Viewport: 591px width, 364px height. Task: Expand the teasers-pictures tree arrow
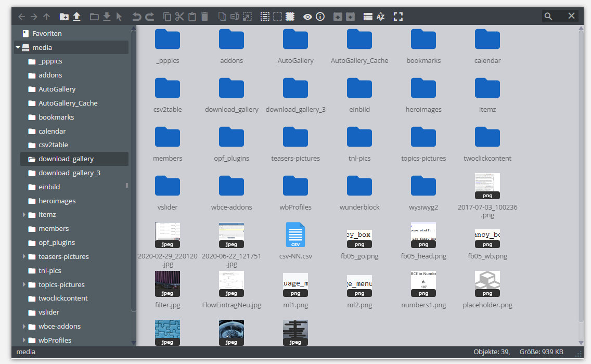pyautogui.click(x=24, y=256)
